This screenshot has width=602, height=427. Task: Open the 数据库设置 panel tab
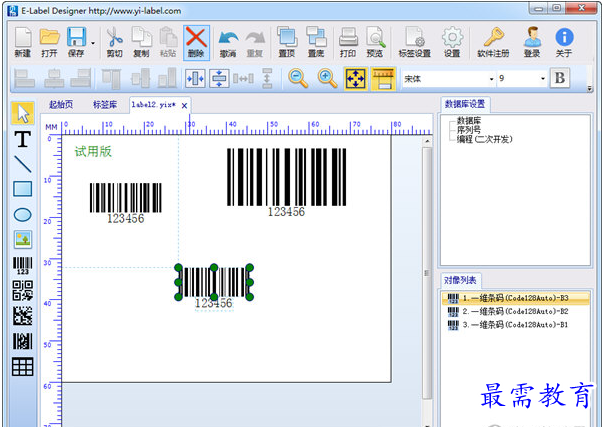point(465,104)
